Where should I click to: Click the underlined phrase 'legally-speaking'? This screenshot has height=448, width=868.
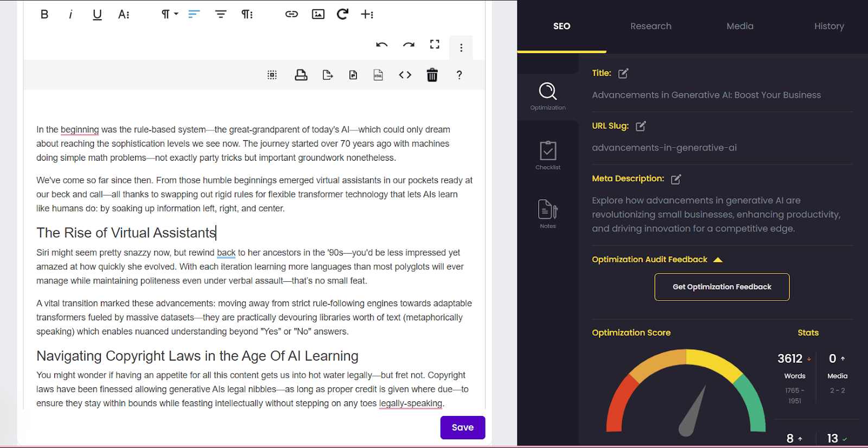point(411,403)
